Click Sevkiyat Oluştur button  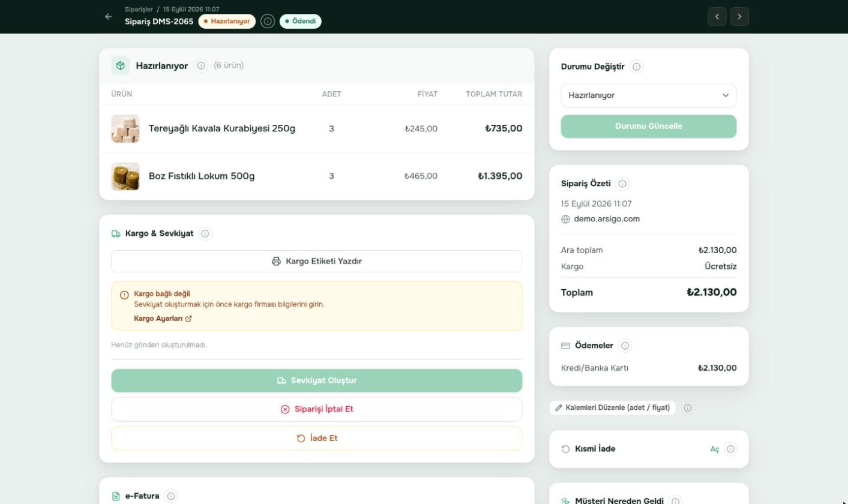pos(317,380)
